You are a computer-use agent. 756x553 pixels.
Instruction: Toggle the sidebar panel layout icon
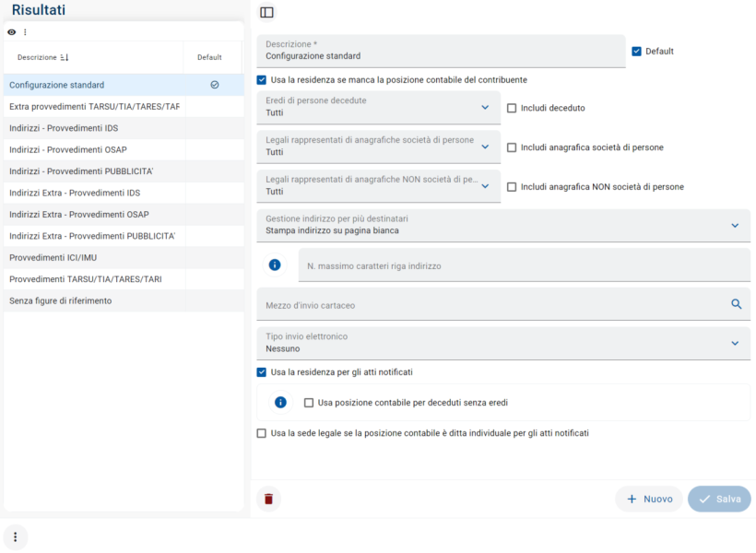click(267, 13)
